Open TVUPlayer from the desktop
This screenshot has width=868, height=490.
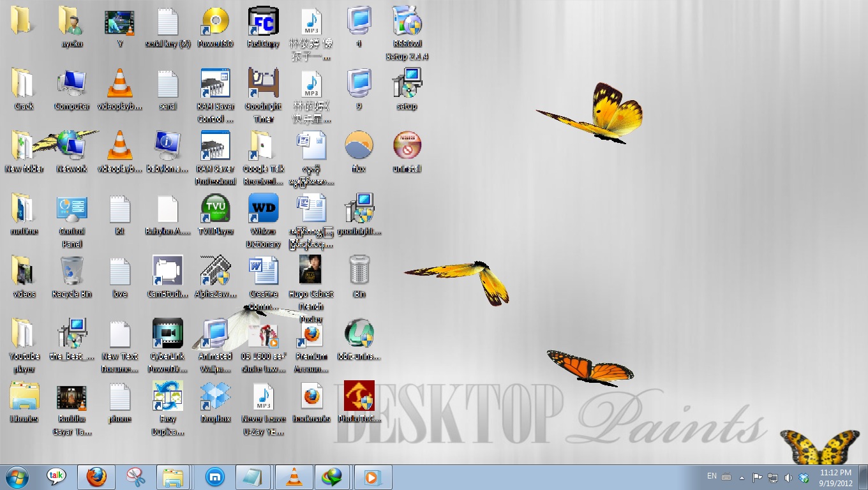[x=215, y=207]
